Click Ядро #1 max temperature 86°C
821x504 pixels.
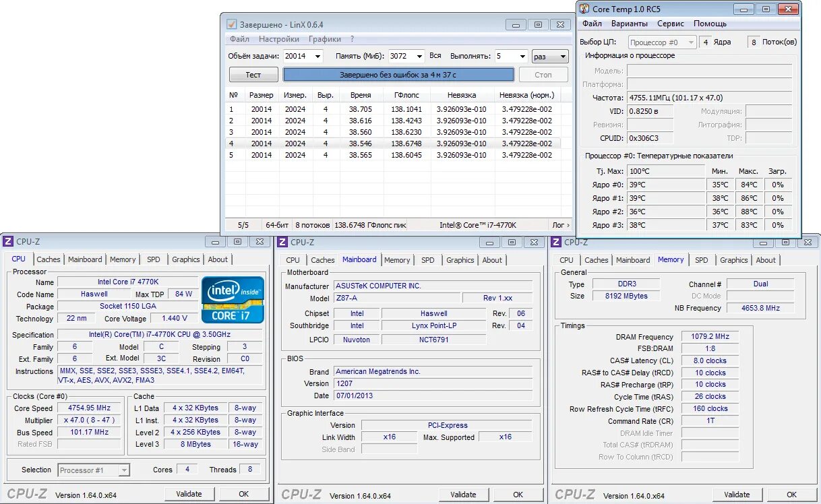pyautogui.click(x=749, y=198)
